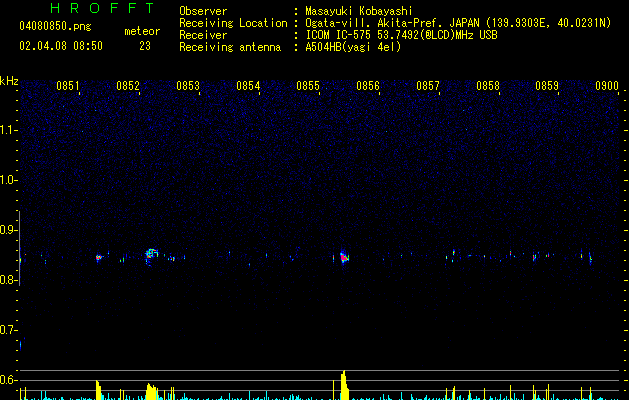Image resolution: width=629 pixels, height=400 pixels.
Task: Click the 0851 time marker
Action: pyautogui.click(x=67, y=86)
